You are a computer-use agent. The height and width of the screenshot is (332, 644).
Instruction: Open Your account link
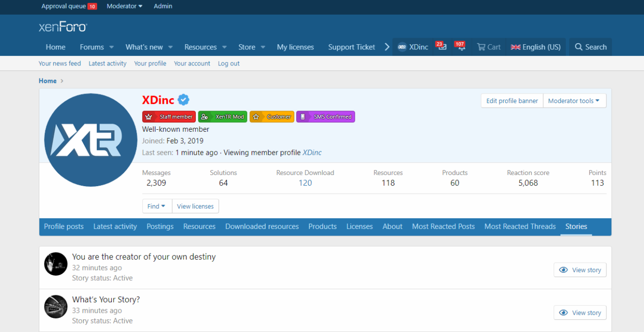click(x=192, y=63)
